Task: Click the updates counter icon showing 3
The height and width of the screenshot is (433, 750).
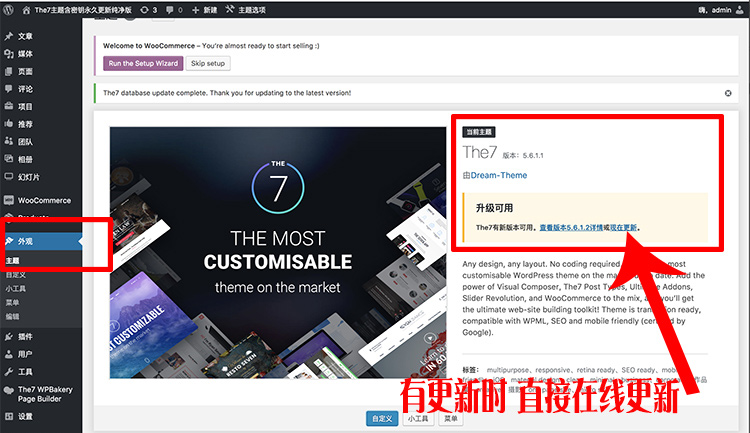Action: (146, 9)
